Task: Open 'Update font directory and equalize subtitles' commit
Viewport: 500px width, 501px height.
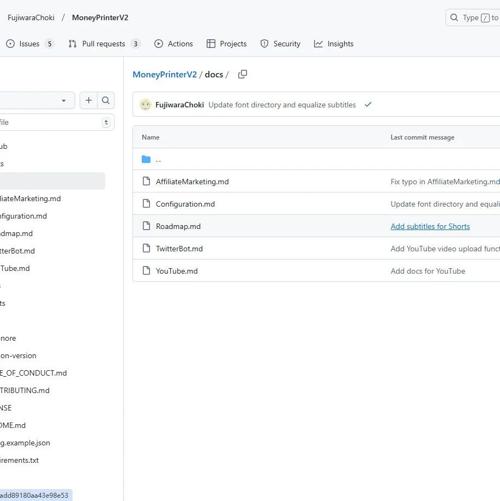Action: [282, 105]
